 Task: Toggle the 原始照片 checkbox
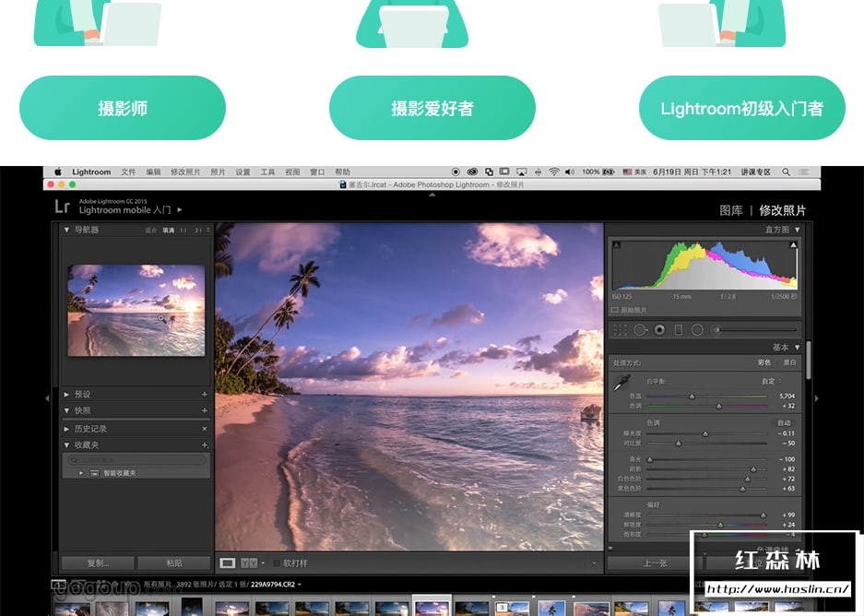614,310
